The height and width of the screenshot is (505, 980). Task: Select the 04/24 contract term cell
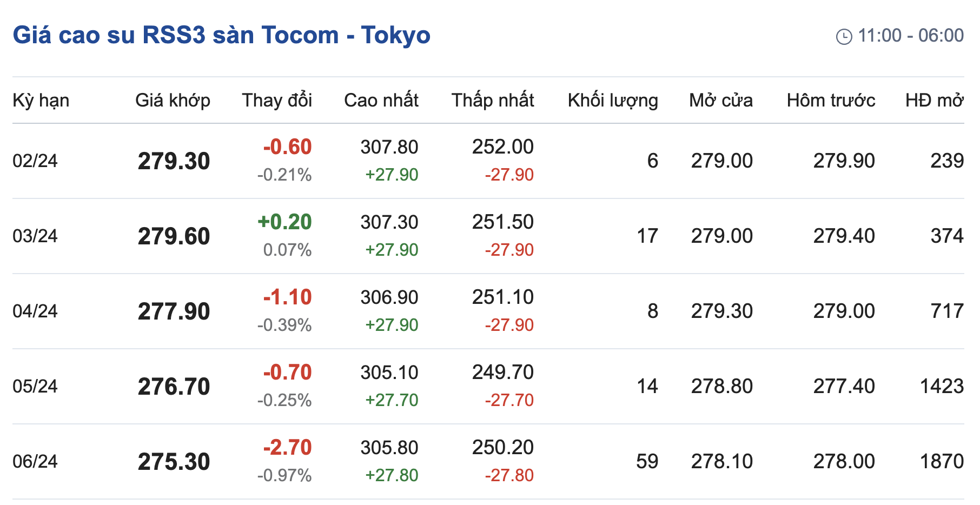(x=35, y=311)
